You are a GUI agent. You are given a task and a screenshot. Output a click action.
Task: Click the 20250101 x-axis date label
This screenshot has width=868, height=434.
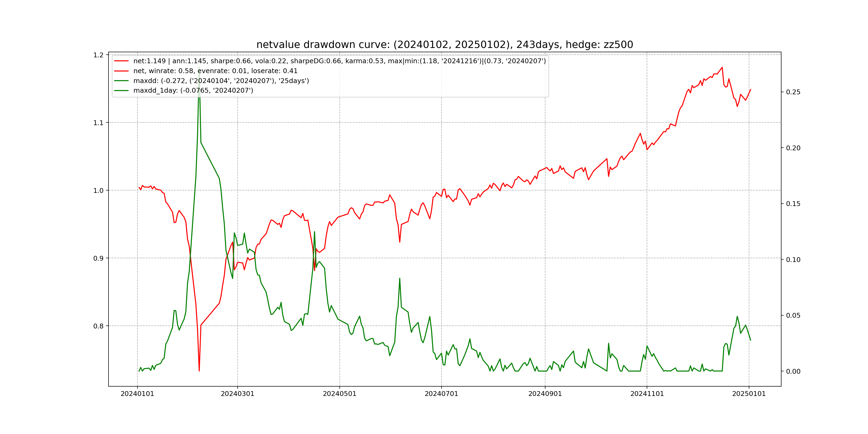pyautogui.click(x=749, y=394)
